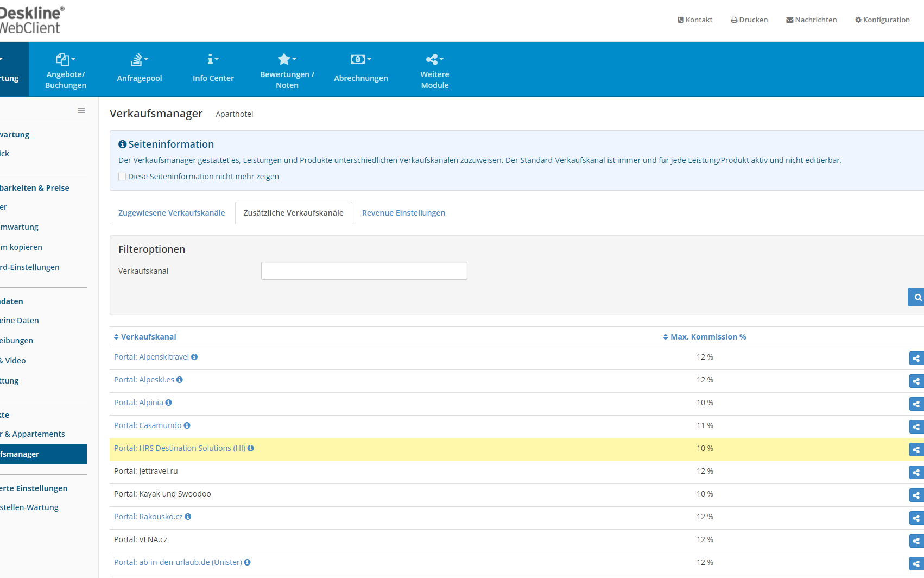Sort the table by Verkaufskanal column
This screenshot has height=578, width=924.
click(x=145, y=337)
